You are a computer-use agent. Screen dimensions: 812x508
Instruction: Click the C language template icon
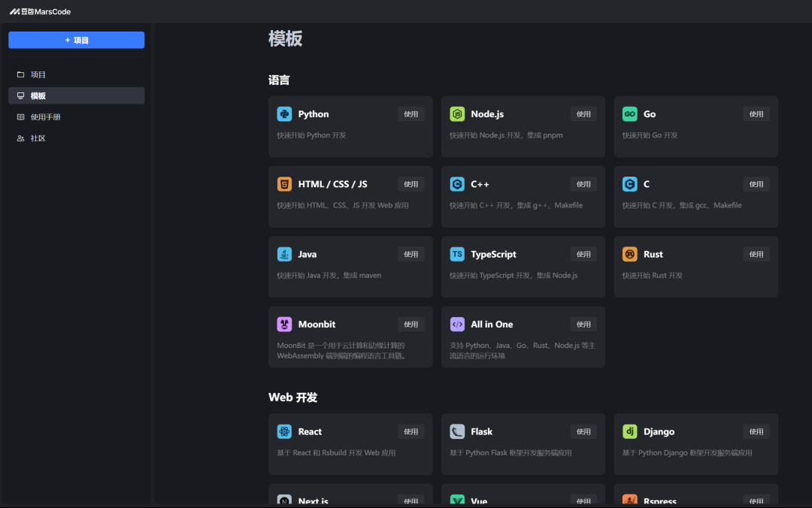tap(630, 184)
